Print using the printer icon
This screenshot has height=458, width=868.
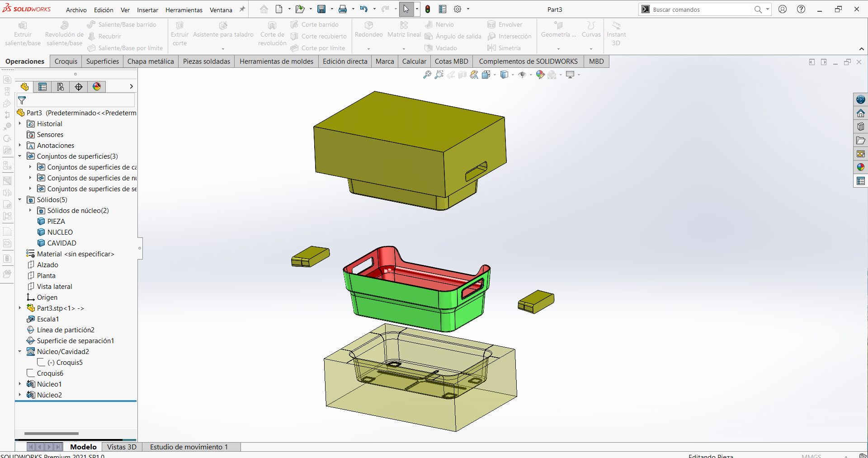[x=343, y=9]
